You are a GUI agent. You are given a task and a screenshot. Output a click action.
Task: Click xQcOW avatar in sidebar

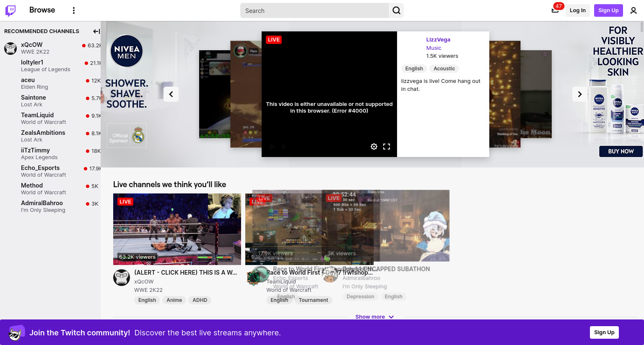[10, 48]
